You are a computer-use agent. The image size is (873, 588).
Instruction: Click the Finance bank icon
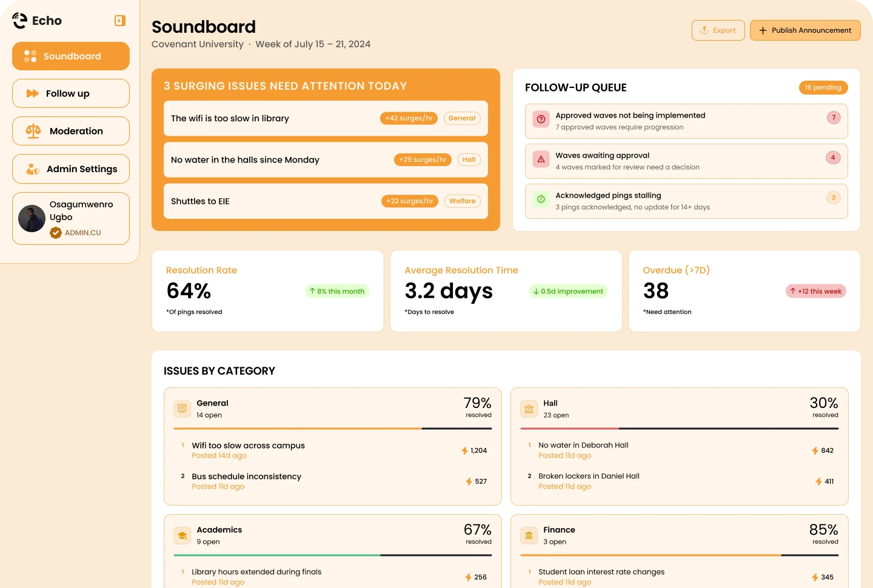pos(529,535)
